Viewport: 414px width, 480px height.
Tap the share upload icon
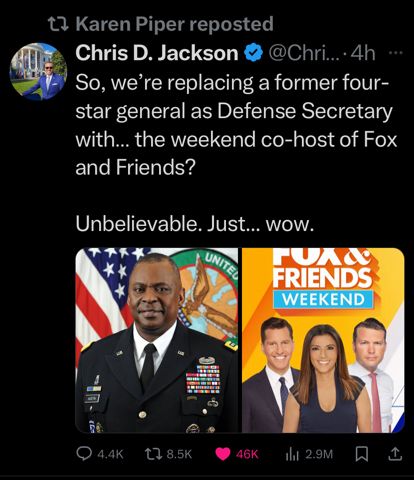[394, 454]
